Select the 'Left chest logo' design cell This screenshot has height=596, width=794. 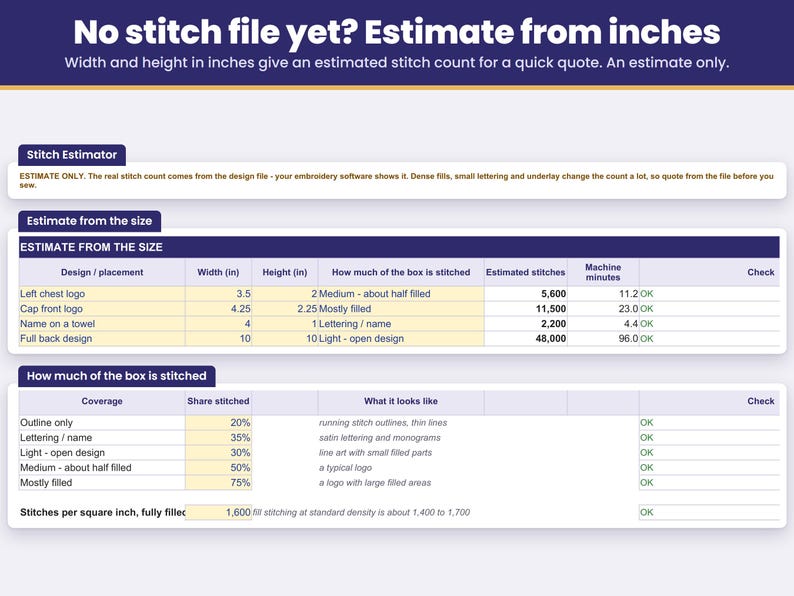102,294
